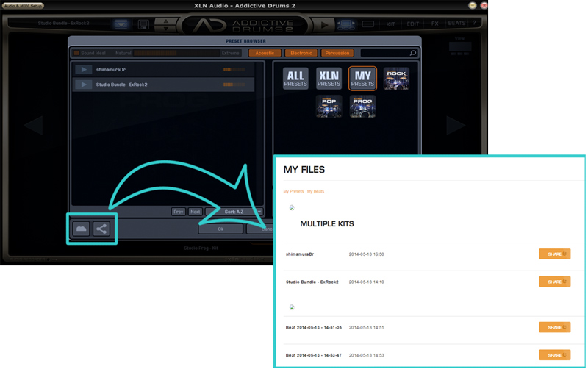Select the MY PRESETS tile
The width and height of the screenshot is (588, 369).
[x=362, y=79]
